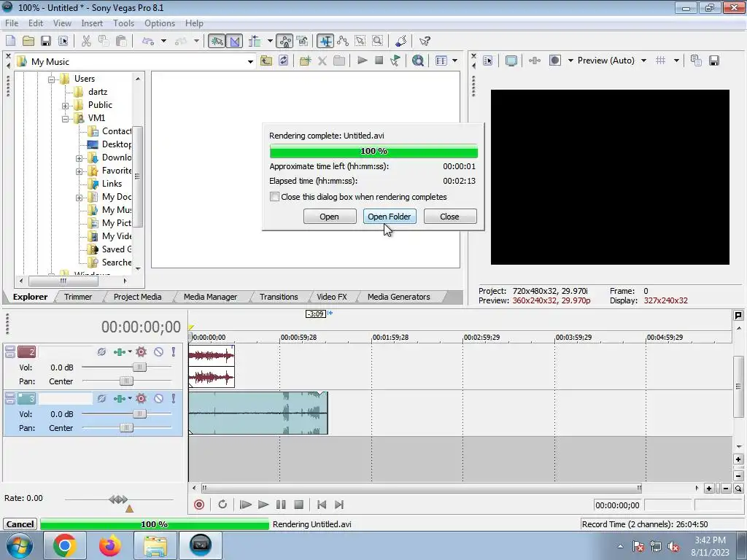Click Start Preview play icon in Explorer
This screenshot has width=747, height=560.
point(362,61)
